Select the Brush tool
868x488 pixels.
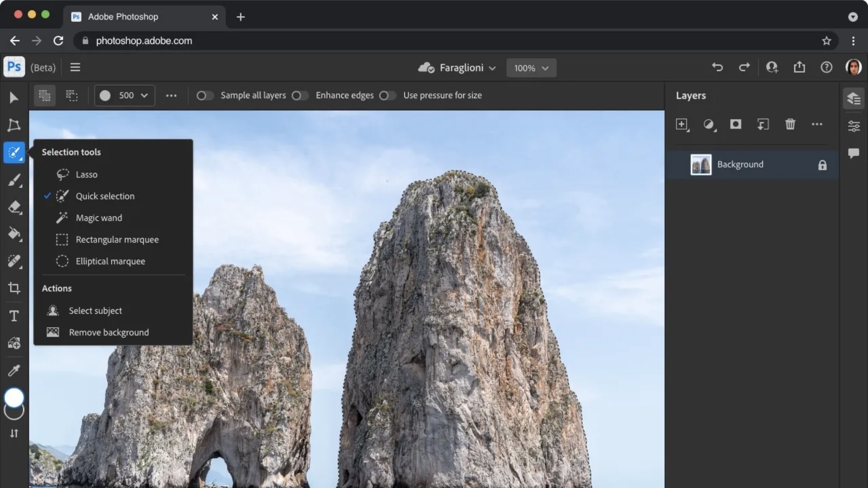coord(14,180)
